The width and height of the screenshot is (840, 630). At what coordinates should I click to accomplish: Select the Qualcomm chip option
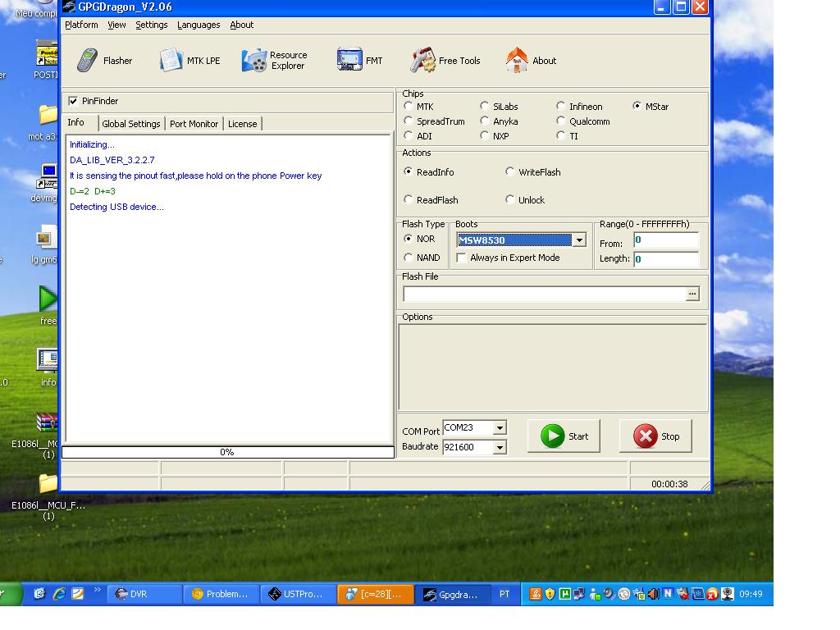coord(561,121)
